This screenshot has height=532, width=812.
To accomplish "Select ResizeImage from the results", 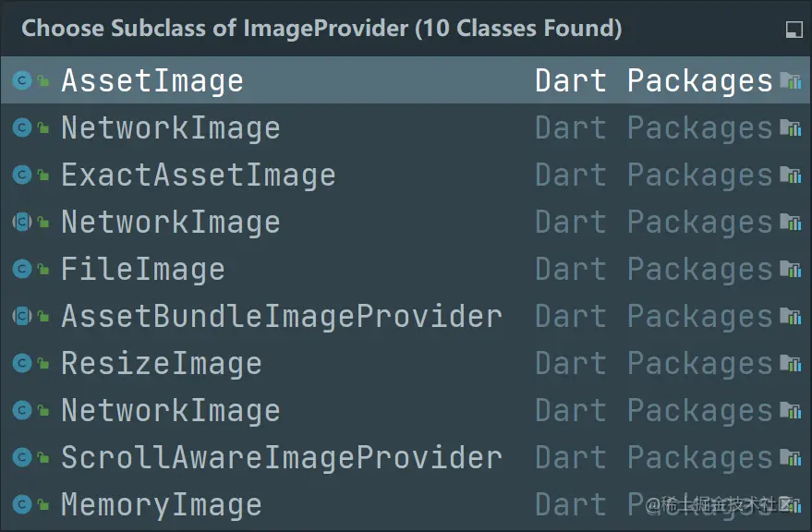I will tap(161, 363).
